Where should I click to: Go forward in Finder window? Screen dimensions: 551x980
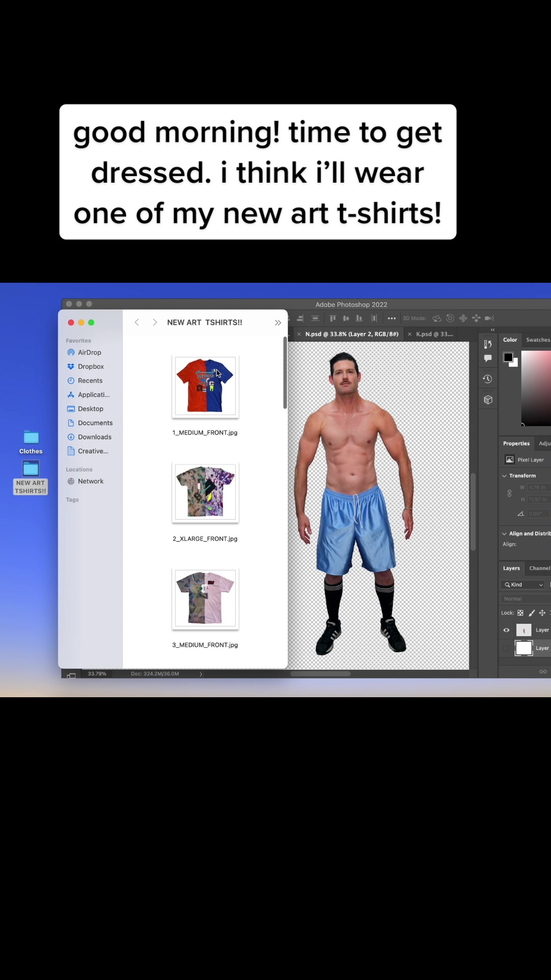(155, 323)
